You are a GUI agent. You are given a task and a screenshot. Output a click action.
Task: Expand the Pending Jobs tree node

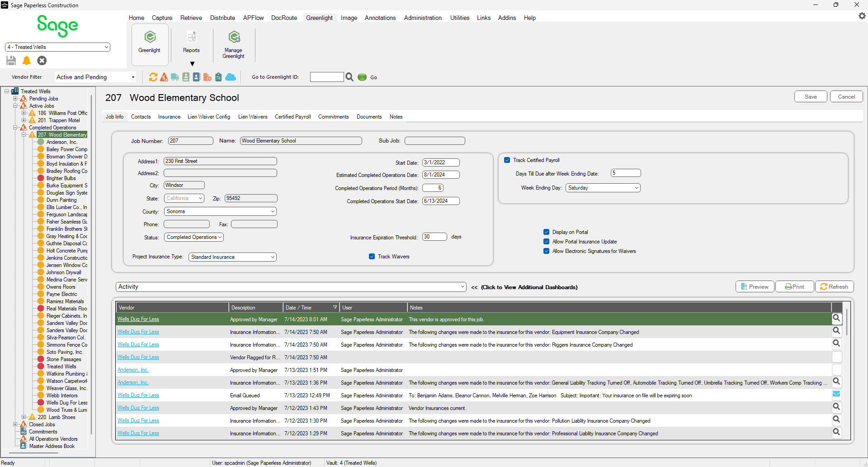pyautogui.click(x=15, y=99)
